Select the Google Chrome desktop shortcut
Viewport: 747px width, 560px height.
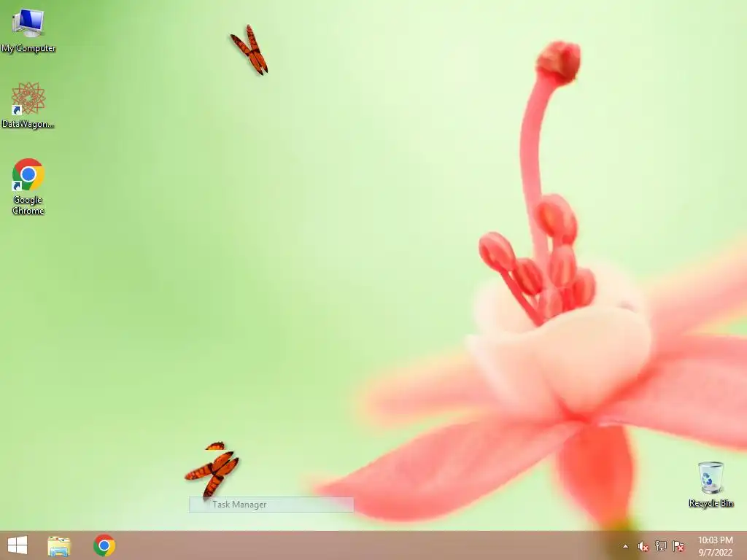[28, 186]
